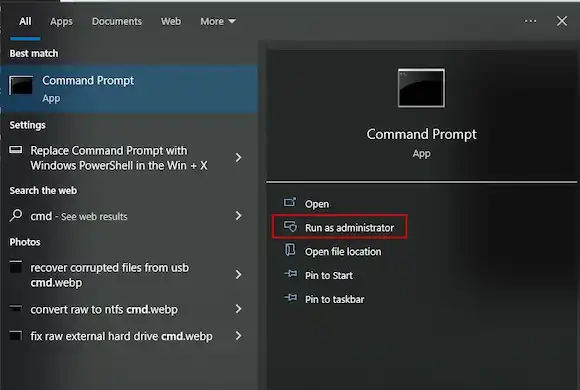Screen dimensions: 580x390
Task: Click thumbnail of fix raw external hard drive
Action: click(16, 335)
